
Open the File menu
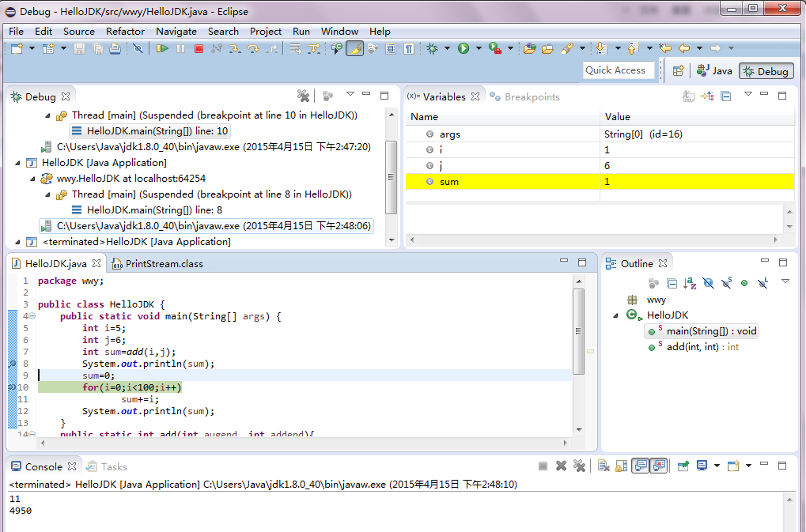click(x=16, y=32)
